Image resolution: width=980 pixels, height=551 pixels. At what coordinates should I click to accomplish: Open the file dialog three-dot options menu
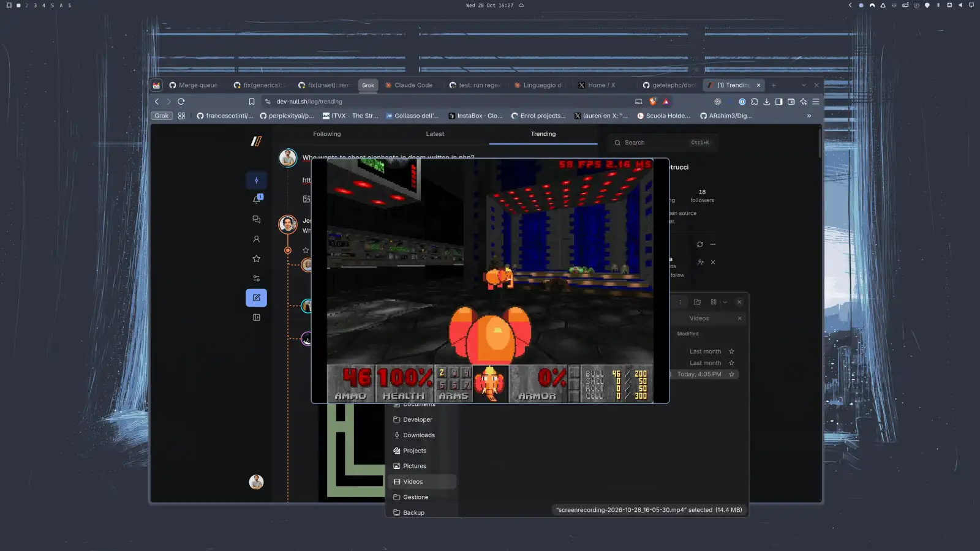[680, 302]
